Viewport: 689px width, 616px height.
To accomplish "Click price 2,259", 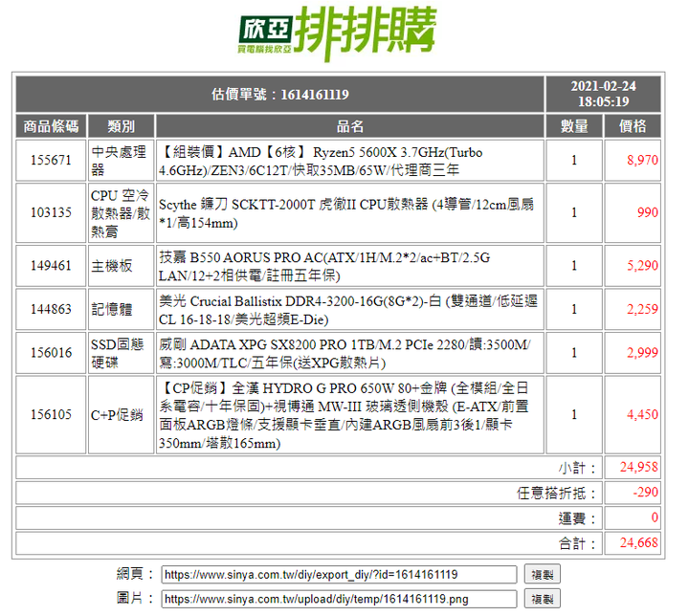I will 642,309.
